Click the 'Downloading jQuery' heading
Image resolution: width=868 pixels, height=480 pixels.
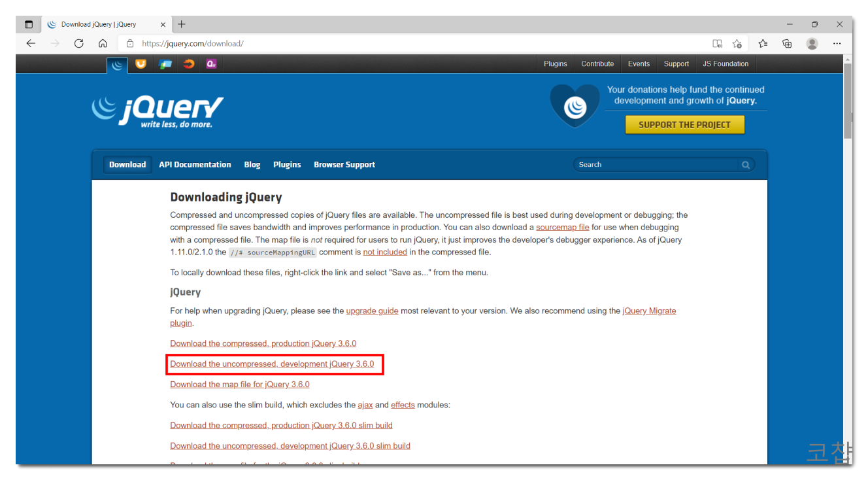226,197
